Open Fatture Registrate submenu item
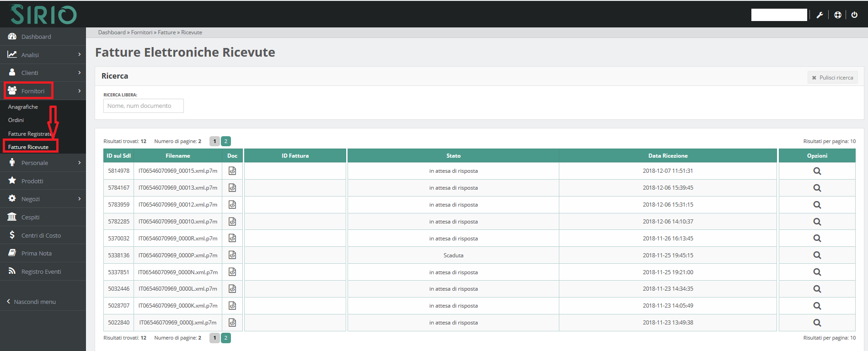This screenshot has height=351, width=868. (x=29, y=134)
